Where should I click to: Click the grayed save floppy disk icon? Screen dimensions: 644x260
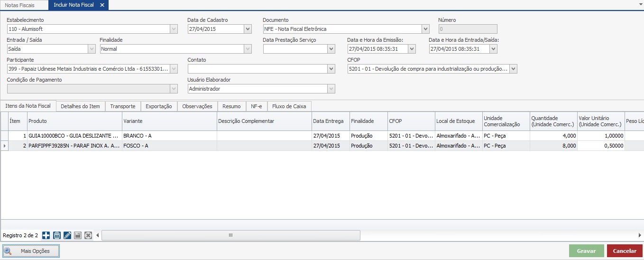(x=77, y=235)
